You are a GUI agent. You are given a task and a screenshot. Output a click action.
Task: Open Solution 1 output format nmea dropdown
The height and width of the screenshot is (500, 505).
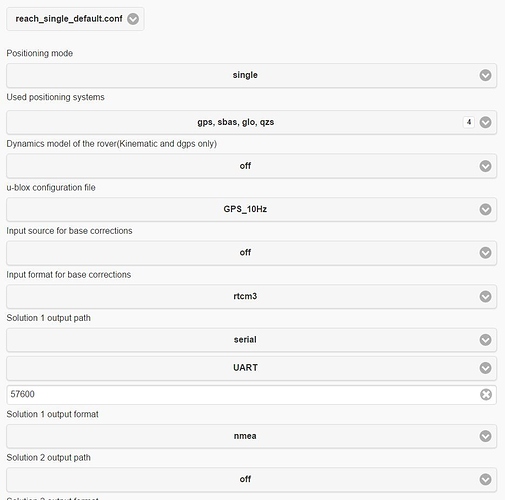pyautogui.click(x=251, y=436)
